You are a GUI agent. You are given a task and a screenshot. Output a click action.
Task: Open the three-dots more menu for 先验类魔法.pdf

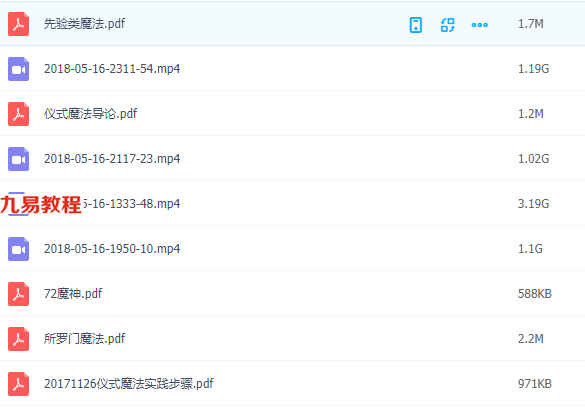coord(479,25)
